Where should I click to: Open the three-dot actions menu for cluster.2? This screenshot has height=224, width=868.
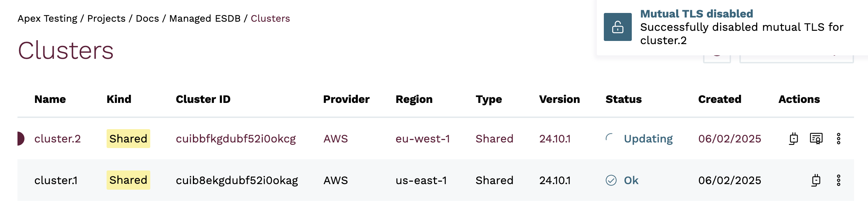click(x=838, y=139)
